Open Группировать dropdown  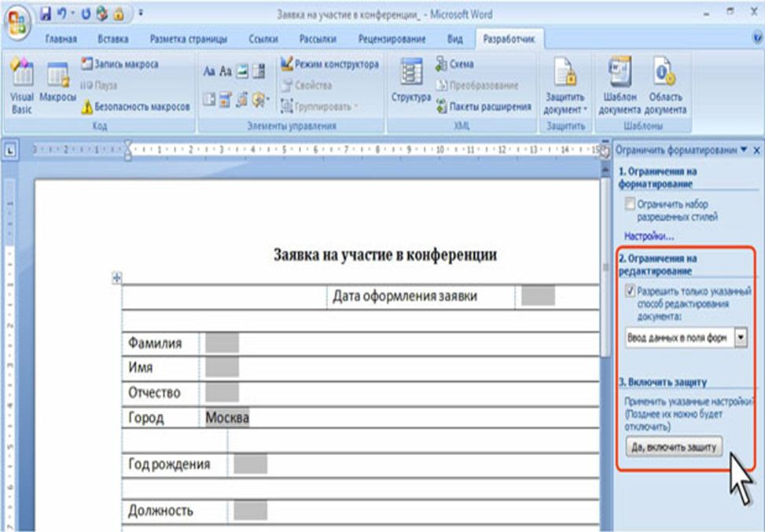[x=319, y=106]
